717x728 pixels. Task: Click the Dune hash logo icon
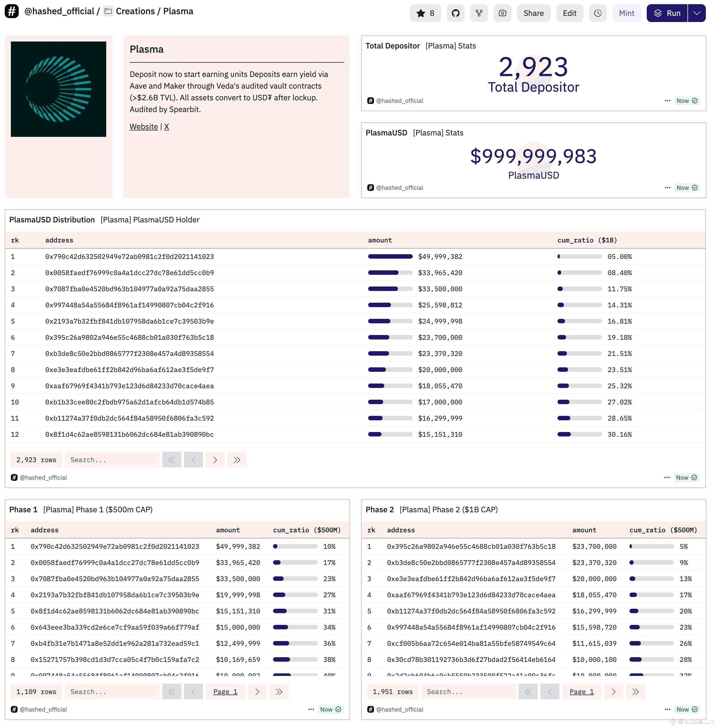tap(12, 11)
